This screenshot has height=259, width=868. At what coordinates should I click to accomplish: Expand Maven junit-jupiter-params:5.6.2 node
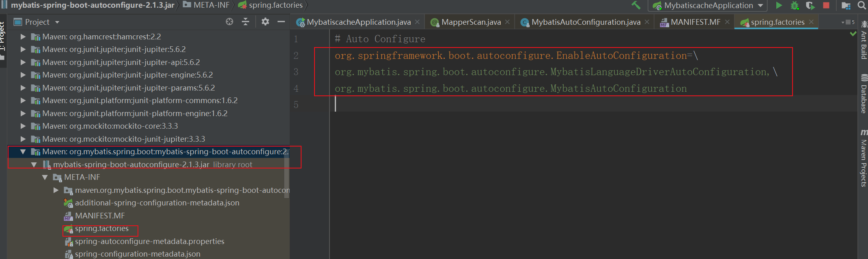point(23,88)
